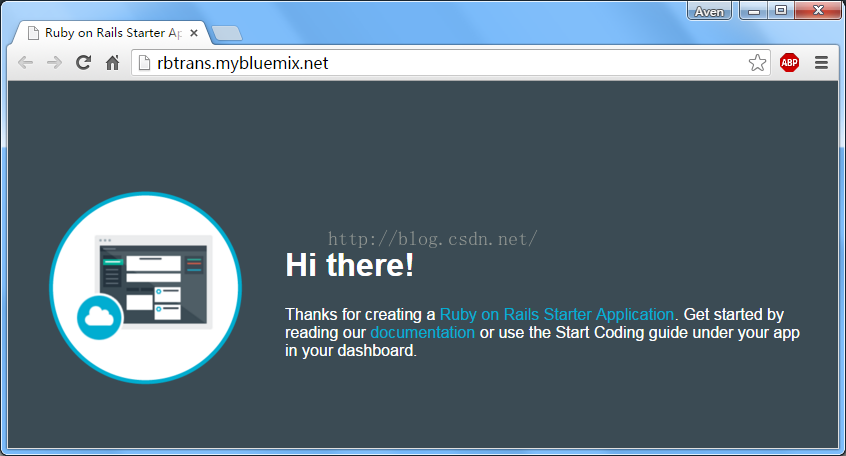Open the Chrome hamburger menu

click(x=821, y=63)
